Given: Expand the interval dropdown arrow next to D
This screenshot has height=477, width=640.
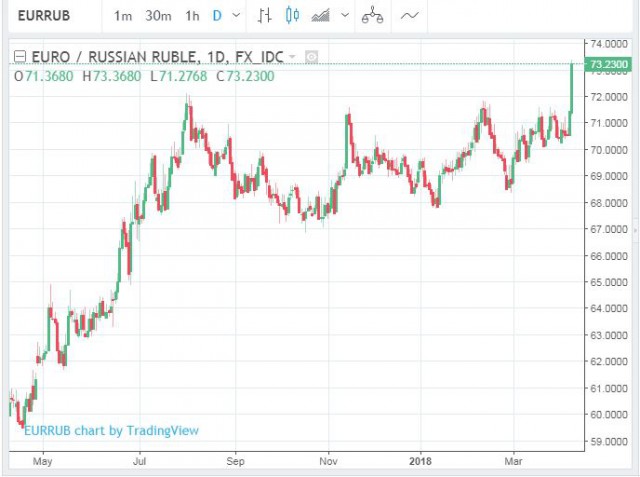Looking at the screenshot, I should click(x=235, y=16).
